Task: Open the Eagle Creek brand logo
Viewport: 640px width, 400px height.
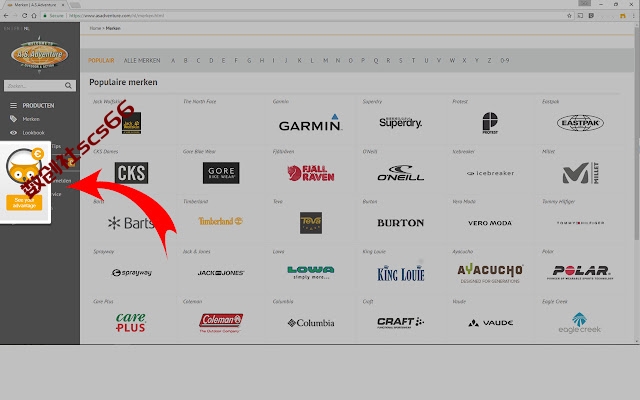Action: [580, 323]
